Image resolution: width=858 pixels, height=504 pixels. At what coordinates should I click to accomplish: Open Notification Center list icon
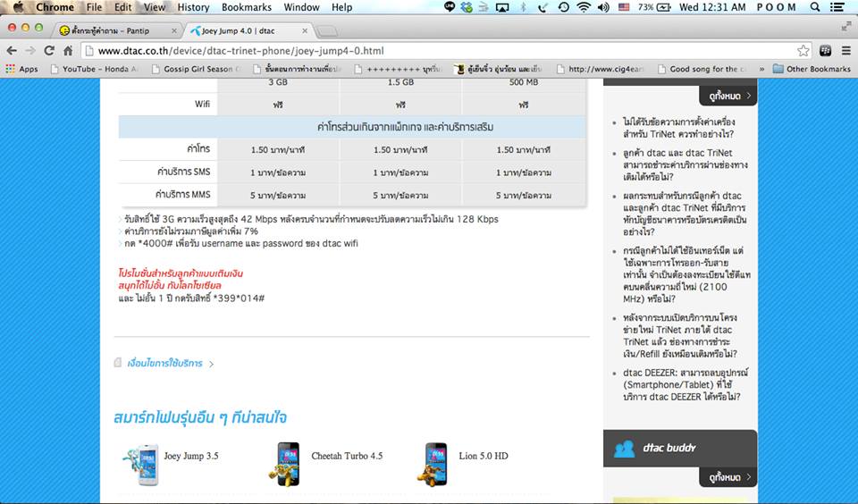[x=837, y=7]
